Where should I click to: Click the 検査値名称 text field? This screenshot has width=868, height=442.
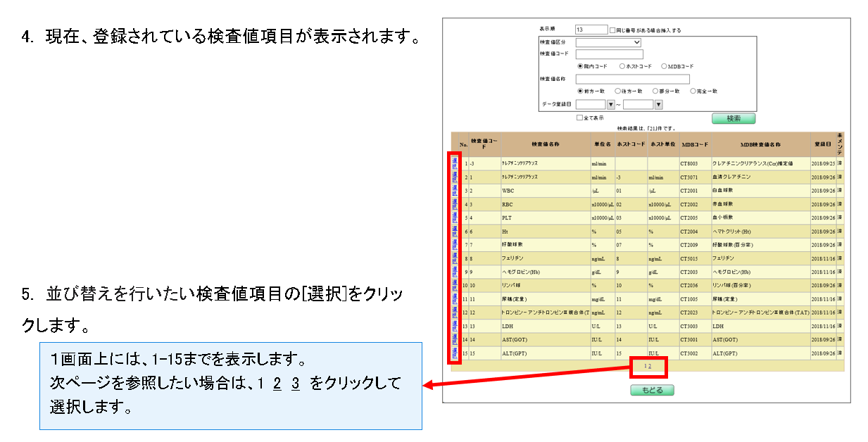(632, 79)
